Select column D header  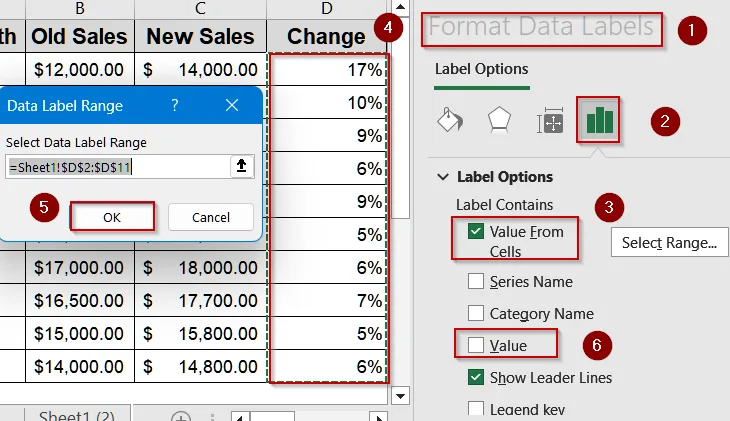[327, 8]
